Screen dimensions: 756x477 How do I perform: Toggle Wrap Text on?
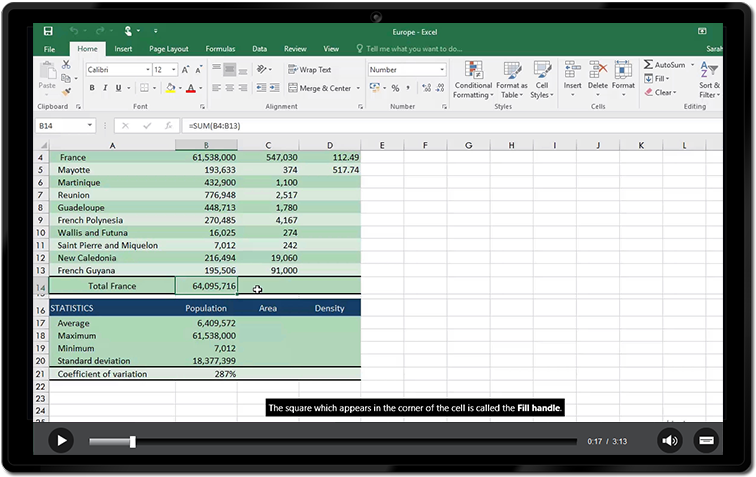pyautogui.click(x=310, y=70)
